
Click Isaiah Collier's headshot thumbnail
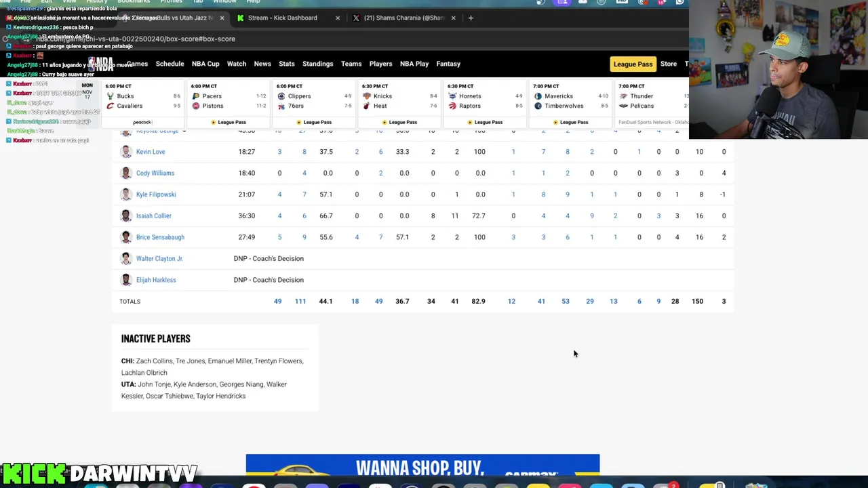[125, 216]
